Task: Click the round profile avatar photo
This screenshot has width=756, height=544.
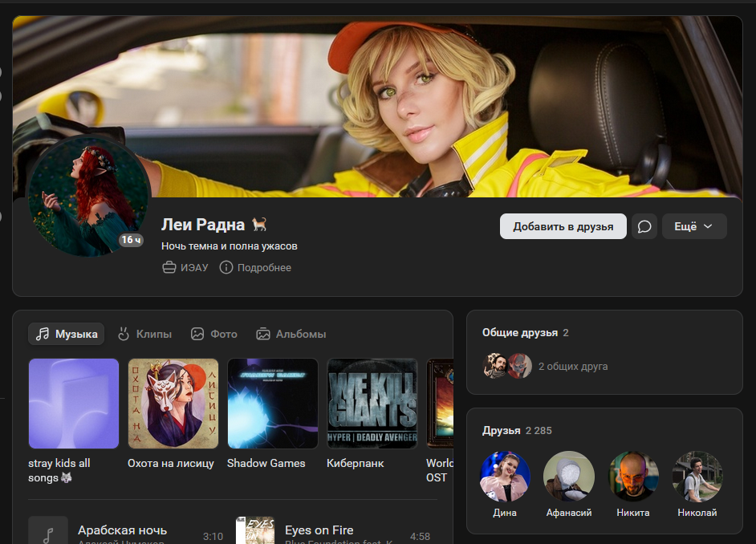Action: (x=89, y=196)
